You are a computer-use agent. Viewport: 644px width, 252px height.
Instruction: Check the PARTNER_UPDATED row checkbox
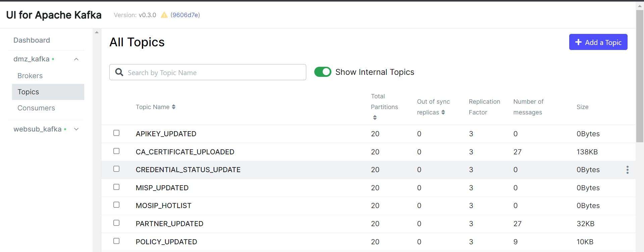pos(116,223)
